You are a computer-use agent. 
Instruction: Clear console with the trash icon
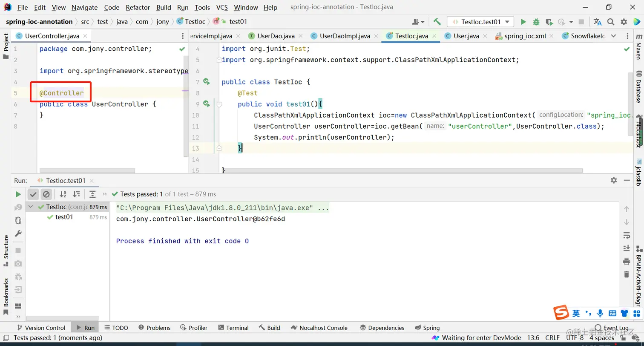pos(626,274)
